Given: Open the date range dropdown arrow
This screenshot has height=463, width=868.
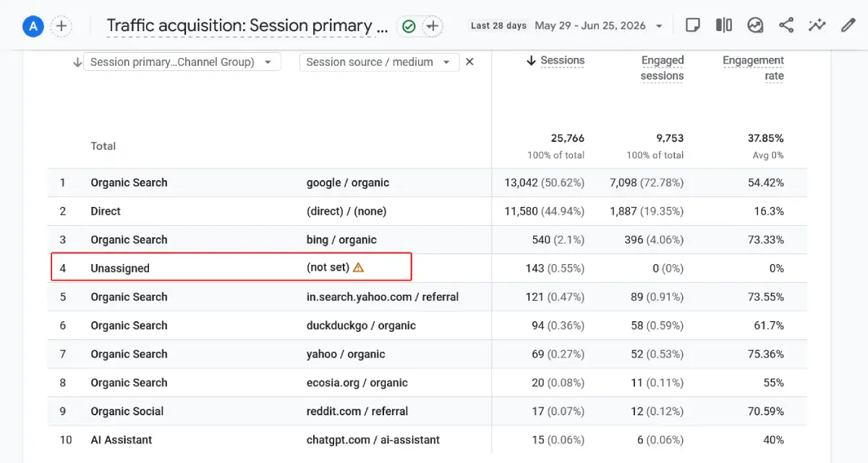Looking at the screenshot, I should coord(659,26).
